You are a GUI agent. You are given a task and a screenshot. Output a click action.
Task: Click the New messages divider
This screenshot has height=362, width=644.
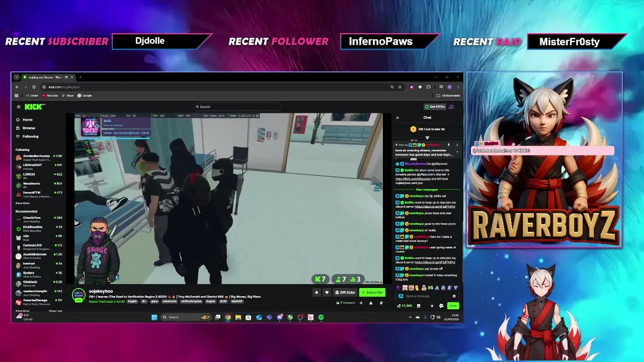(427, 190)
